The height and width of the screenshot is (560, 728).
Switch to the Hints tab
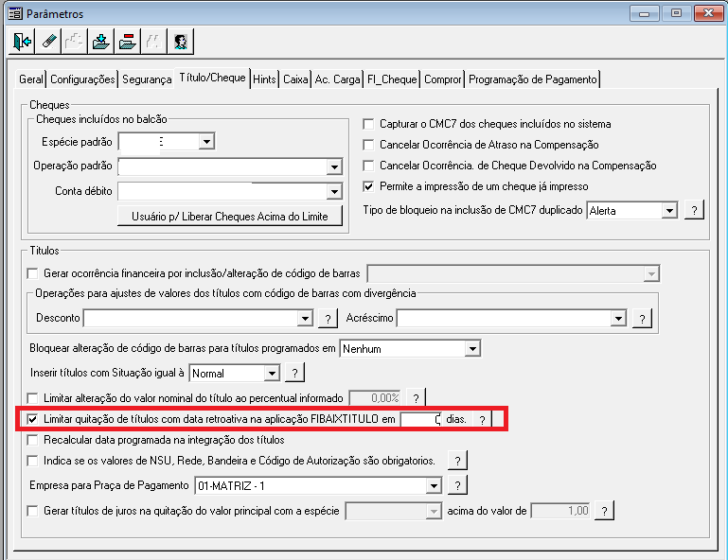coord(265,79)
